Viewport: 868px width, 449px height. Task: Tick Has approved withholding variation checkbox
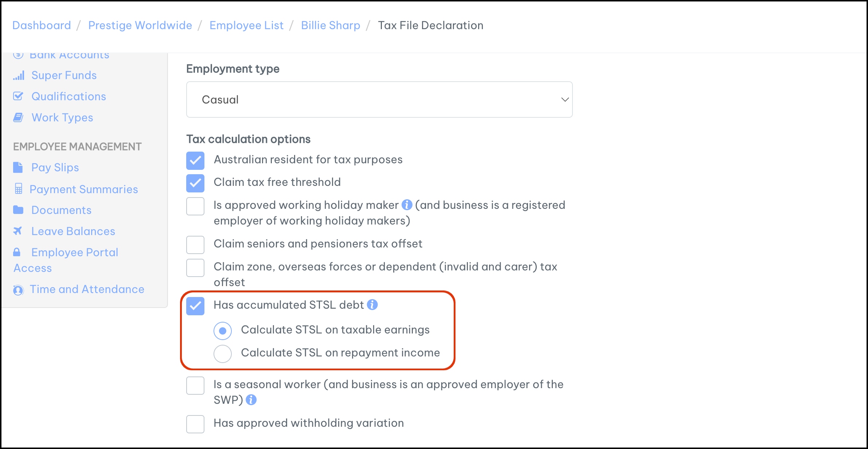coord(195,424)
